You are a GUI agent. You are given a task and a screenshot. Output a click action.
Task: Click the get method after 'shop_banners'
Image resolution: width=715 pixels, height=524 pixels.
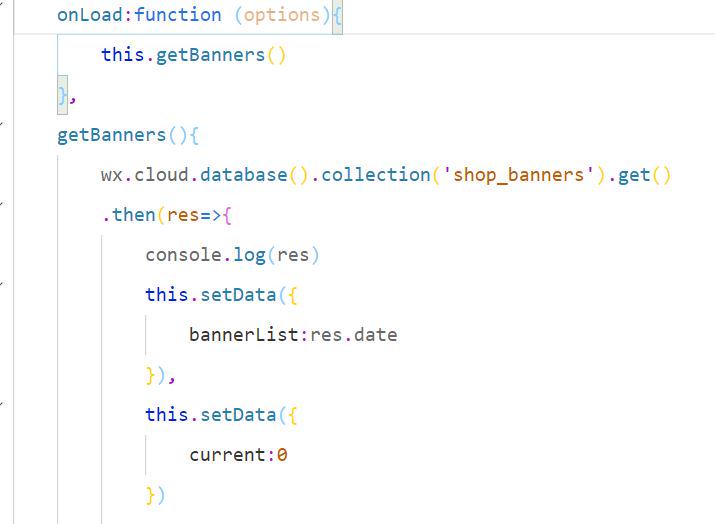(x=634, y=176)
